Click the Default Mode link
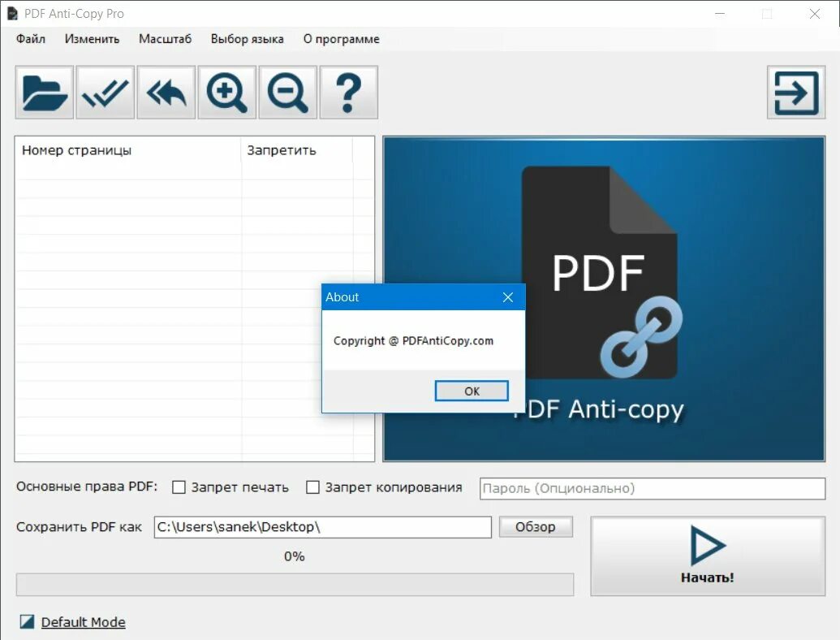840x640 pixels. 83,622
